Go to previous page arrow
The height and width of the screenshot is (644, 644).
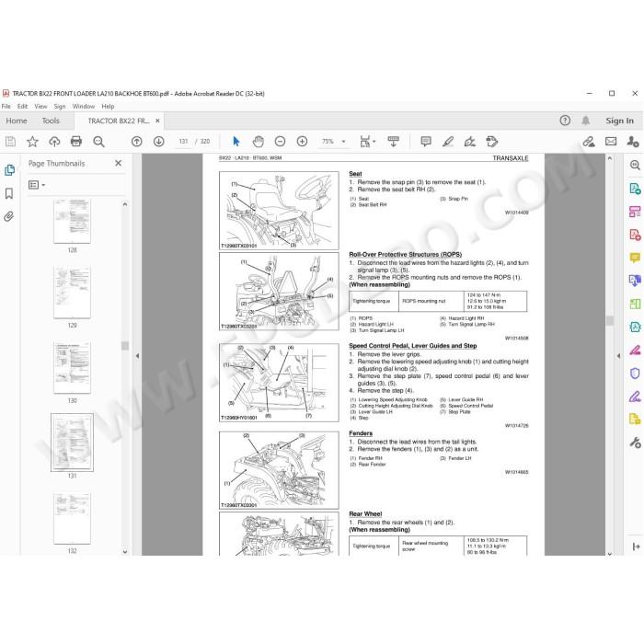pyautogui.click(x=137, y=142)
